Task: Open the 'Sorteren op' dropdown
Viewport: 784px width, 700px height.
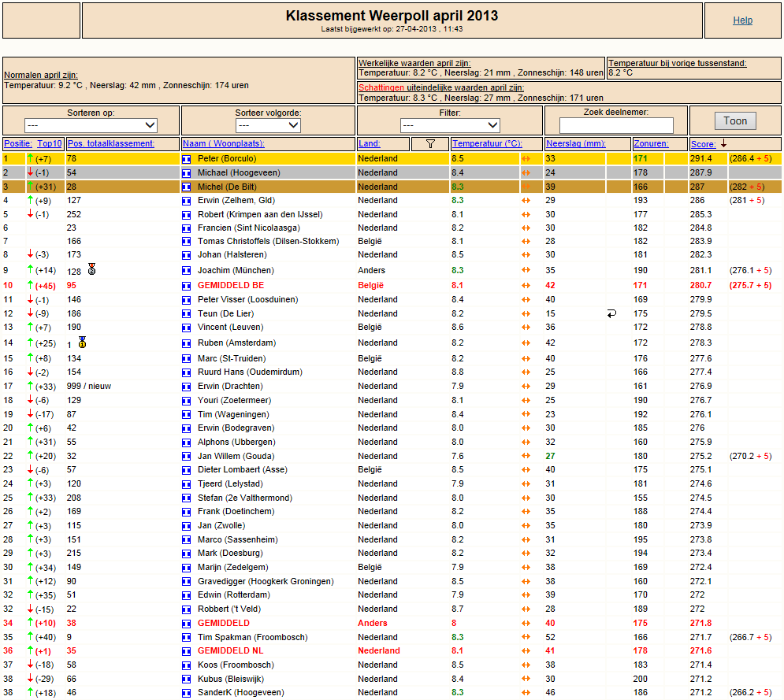Action: pyautogui.click(x=91, y=125)
